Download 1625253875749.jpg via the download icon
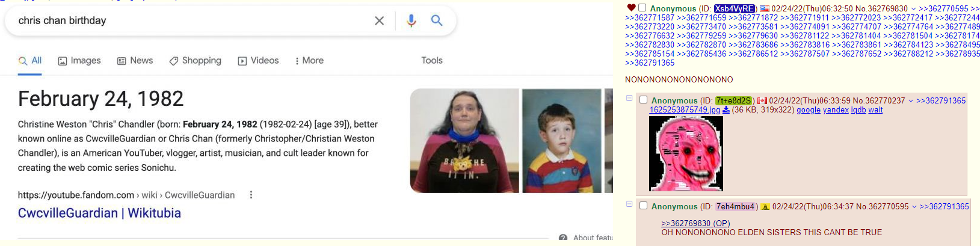Image resolution: width=980 pixels, height=246 pixels. [726, 110]
